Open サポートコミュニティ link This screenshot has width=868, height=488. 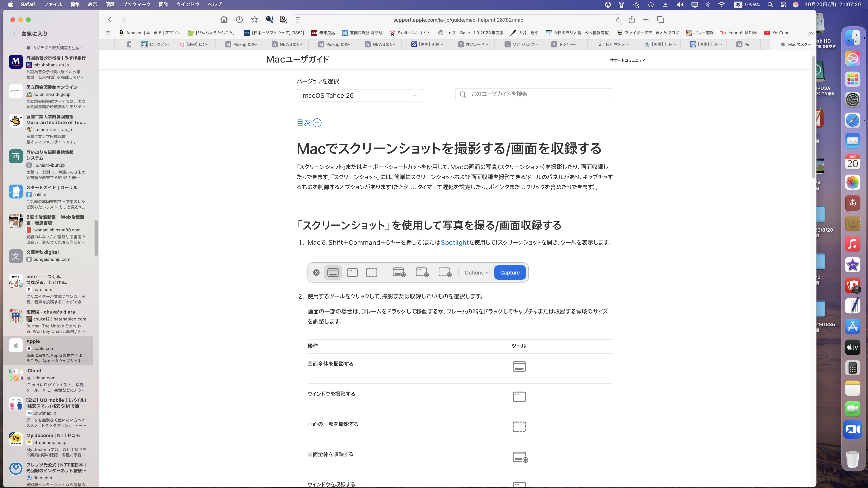tap(627, 60)
